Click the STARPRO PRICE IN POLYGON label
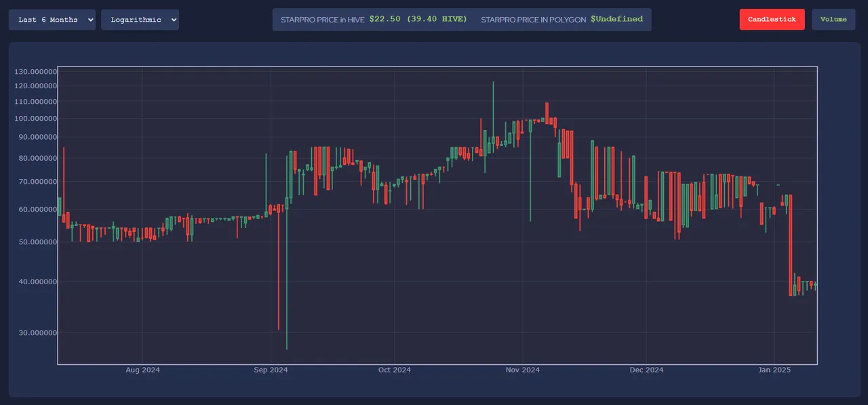Screen dimensions: 868x405 tap(533, 20)
